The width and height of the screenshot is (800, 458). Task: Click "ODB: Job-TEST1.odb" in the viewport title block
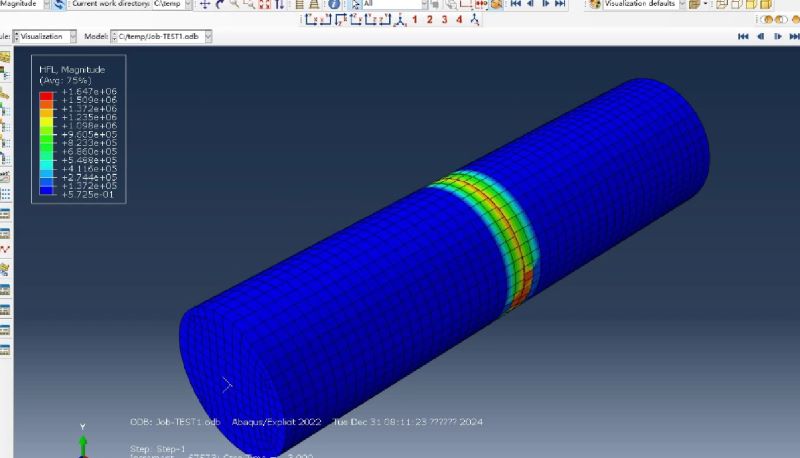175,422
